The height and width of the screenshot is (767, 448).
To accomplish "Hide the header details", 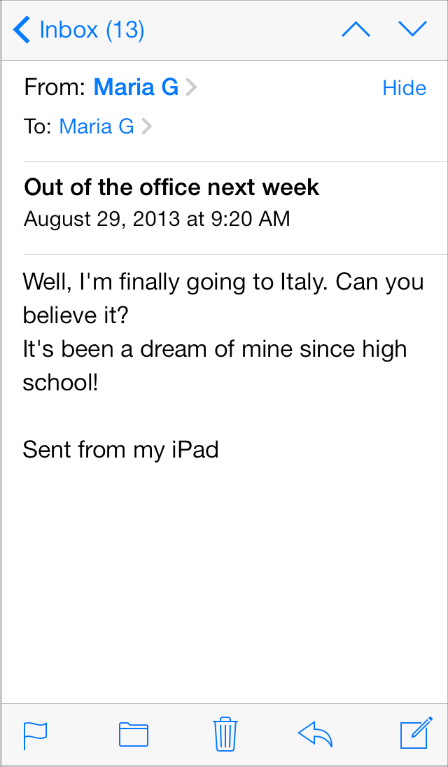I will (x=404, y=88).
